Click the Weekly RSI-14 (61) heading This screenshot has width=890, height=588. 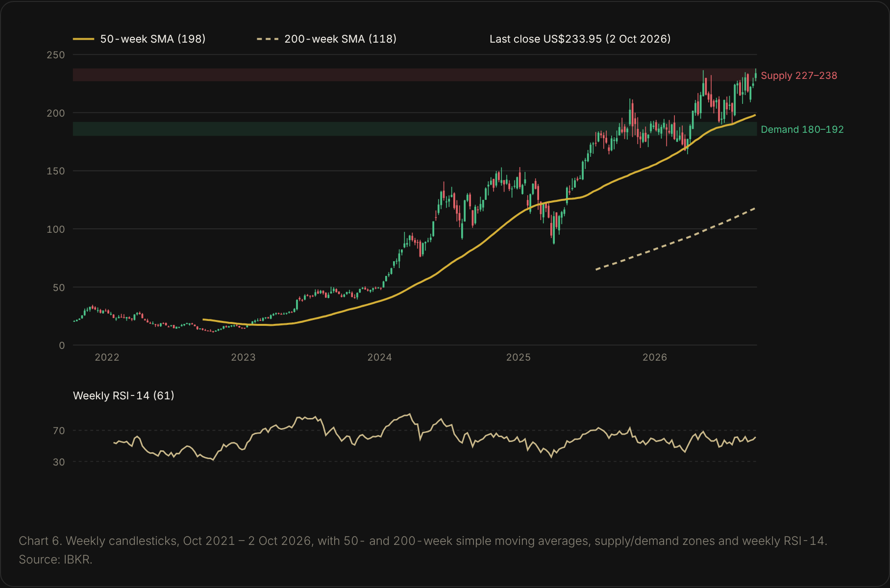124,395
